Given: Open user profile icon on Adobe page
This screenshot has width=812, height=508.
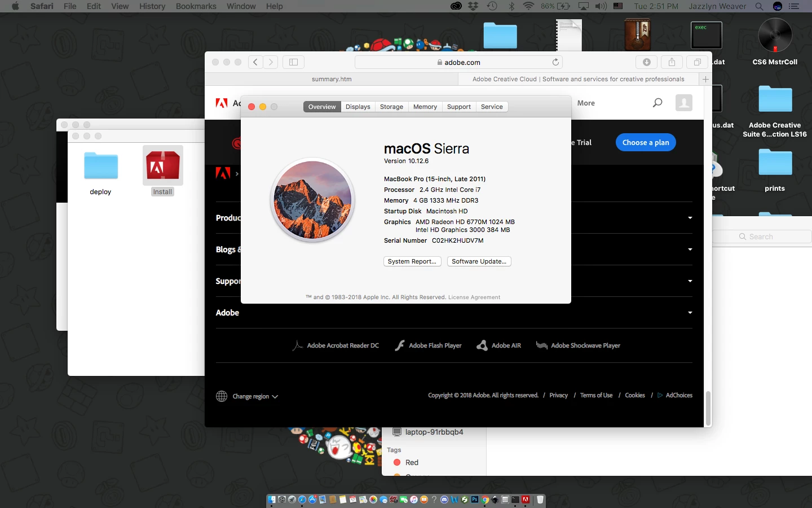Looking at the screenshot, I should pos(684,103).
